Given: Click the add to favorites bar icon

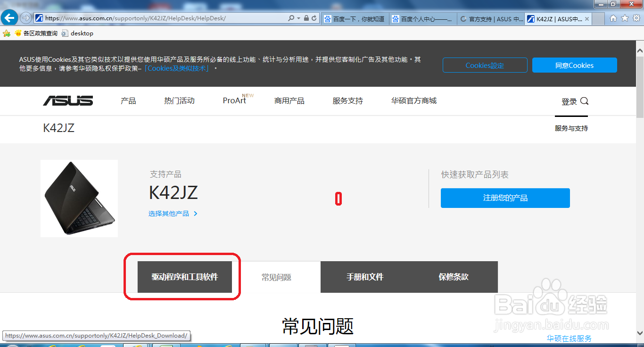Looking at the screenshot, I should point(7,33).
